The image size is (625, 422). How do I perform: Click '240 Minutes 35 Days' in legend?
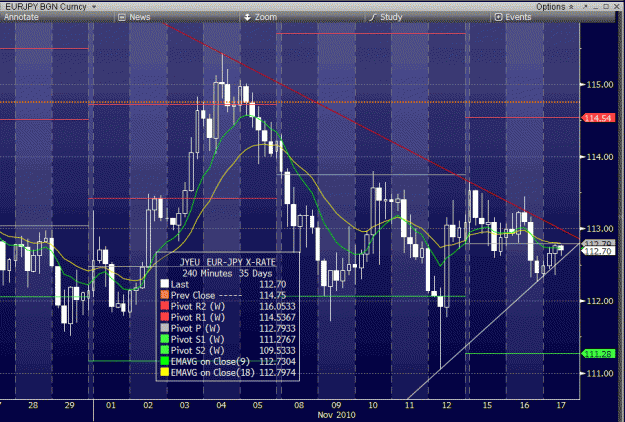tap(227, 273)
